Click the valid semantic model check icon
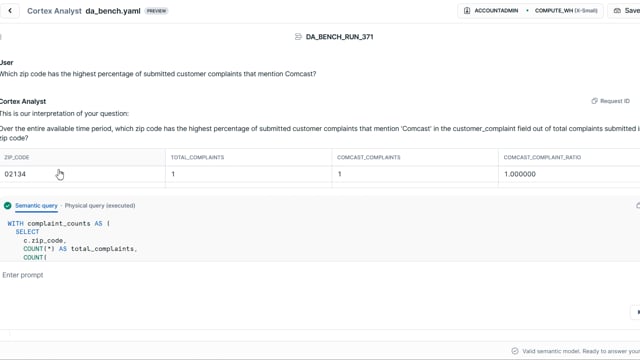The height and width of the screenshot is (360, 640). [x=515, y=351]
